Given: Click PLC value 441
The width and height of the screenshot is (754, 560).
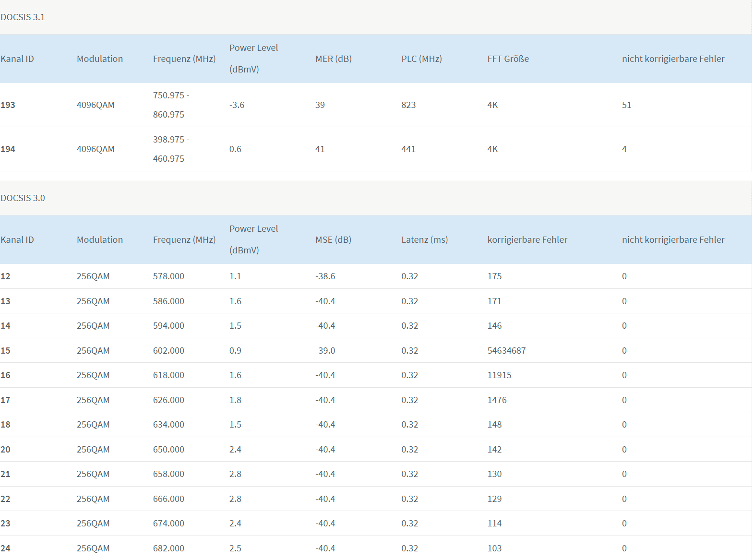Looking at the screenshot, I should pyautogui.click(x=408, y=149).
